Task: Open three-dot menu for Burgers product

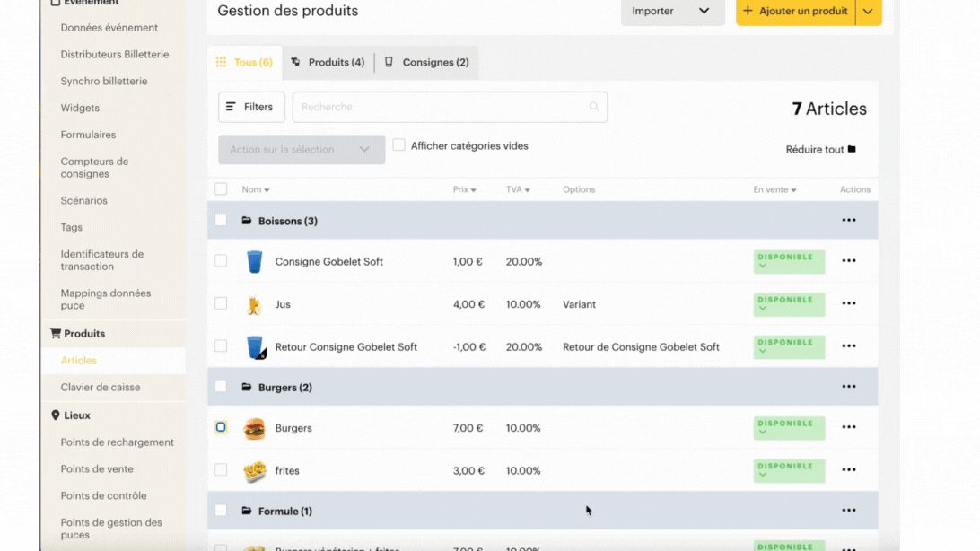Action: pos(848,427)
